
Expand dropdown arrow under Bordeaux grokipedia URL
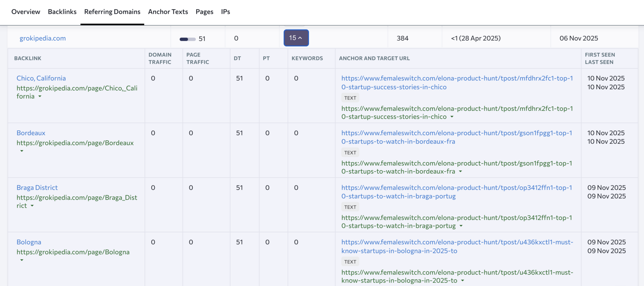pyautogui.click(x=22, y=151)
